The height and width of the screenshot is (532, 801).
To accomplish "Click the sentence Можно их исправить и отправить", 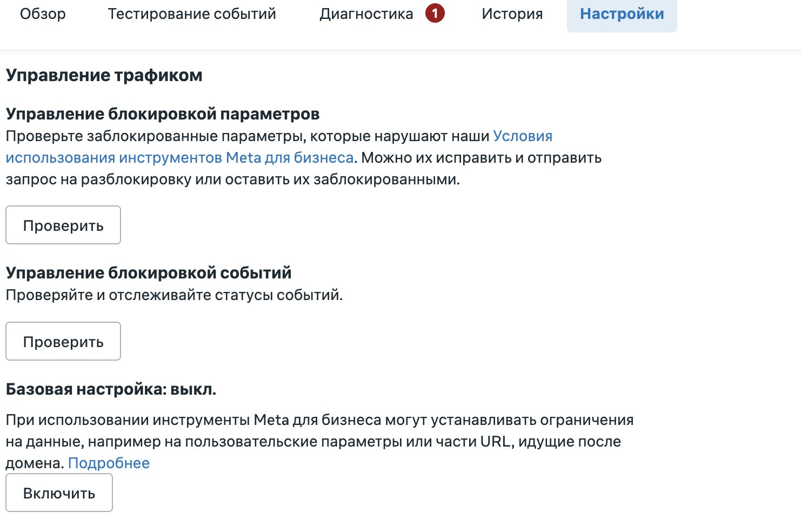I will pyautogui.click(x=482, y=158).
